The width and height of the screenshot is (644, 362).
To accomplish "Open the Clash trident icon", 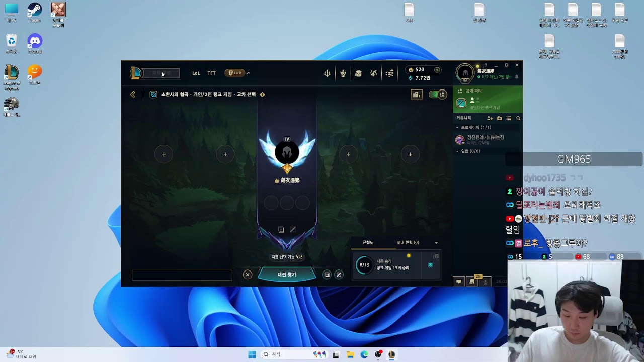I will (x=327, y=73).
